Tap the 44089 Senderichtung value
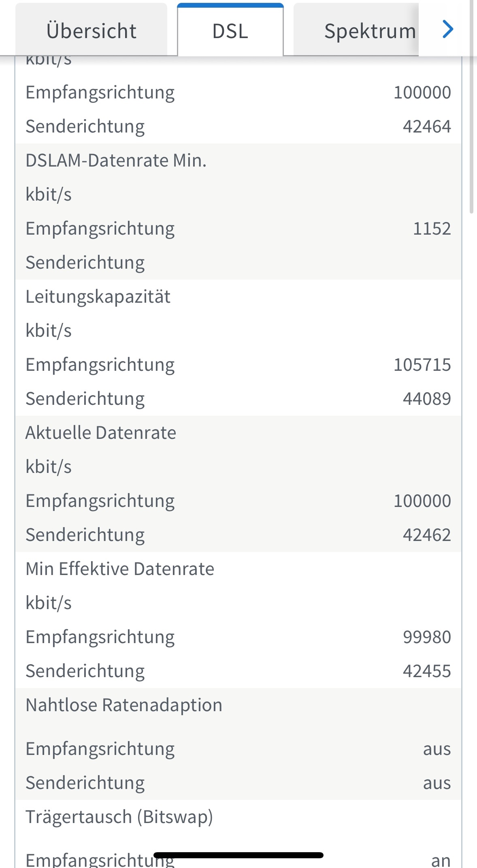477x868 pixels. [427, 399]
